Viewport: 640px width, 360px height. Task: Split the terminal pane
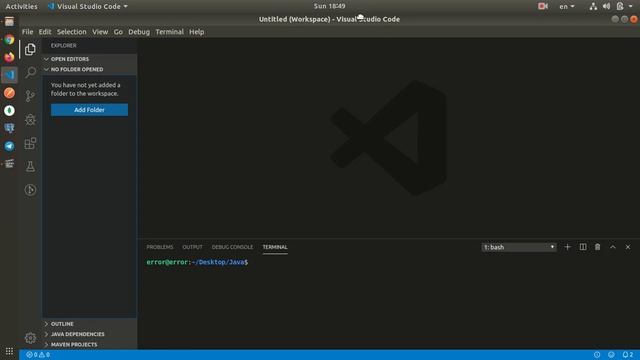click(583, 247)
